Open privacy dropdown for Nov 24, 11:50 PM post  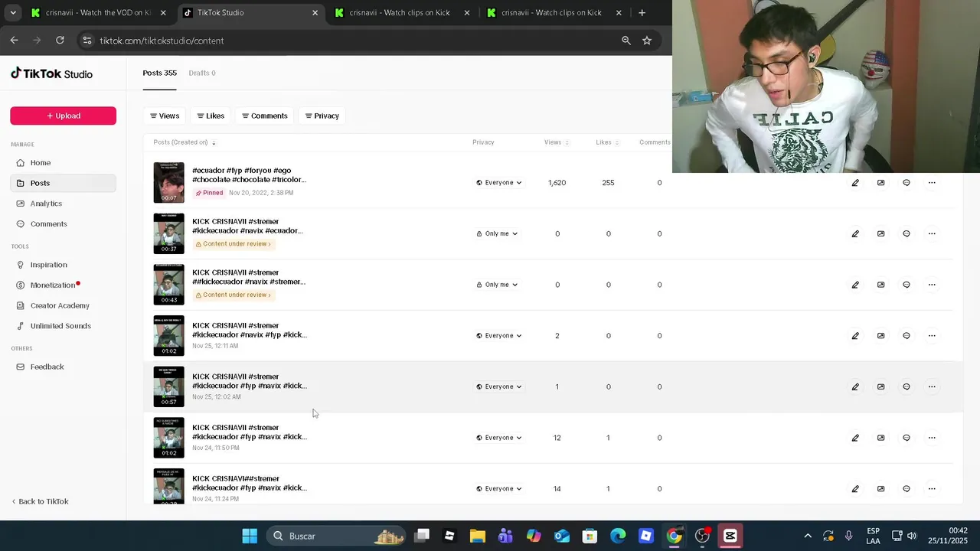click(x=499, y=438)
